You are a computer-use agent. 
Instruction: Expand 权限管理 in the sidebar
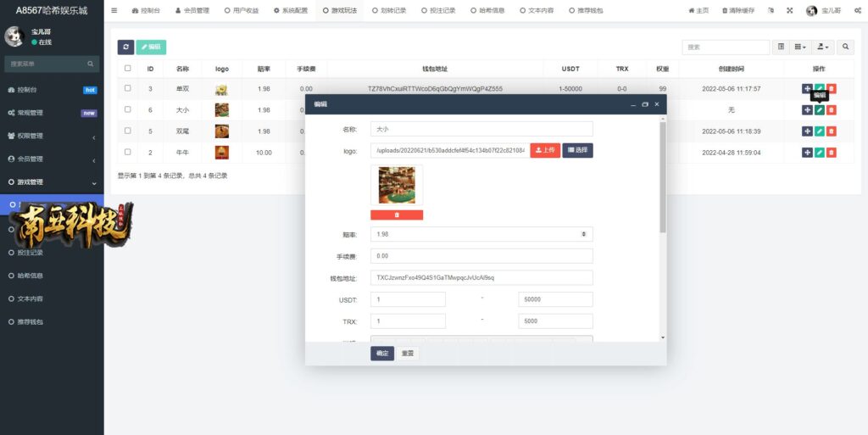coord(52,136)
